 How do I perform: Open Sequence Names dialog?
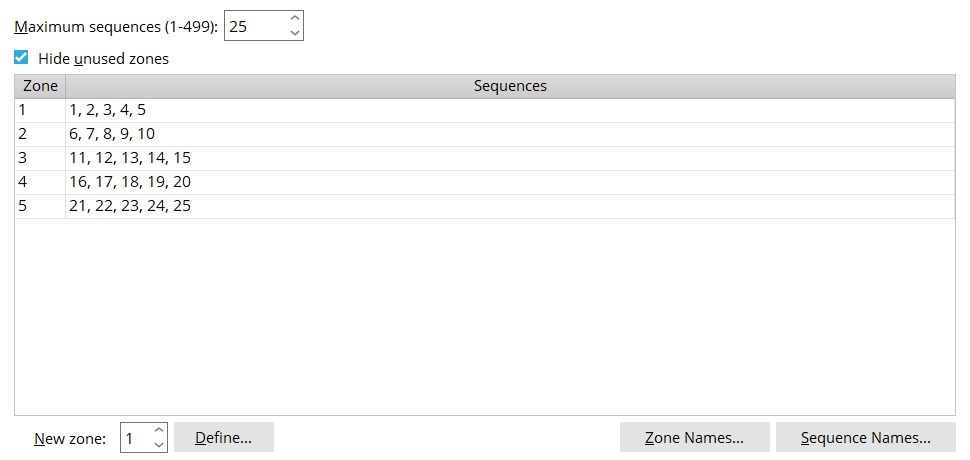pyautogui.click(x=865, y=438)
